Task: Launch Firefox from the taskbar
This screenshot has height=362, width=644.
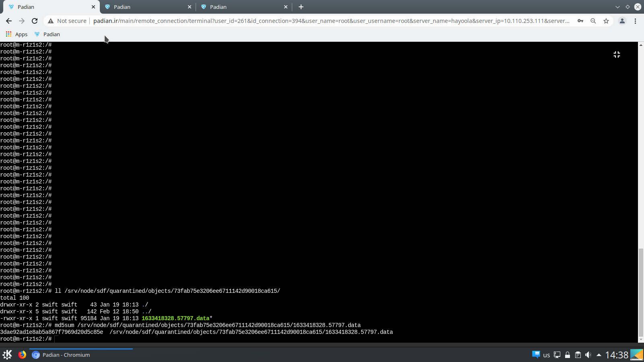Action: click(22, 355)
